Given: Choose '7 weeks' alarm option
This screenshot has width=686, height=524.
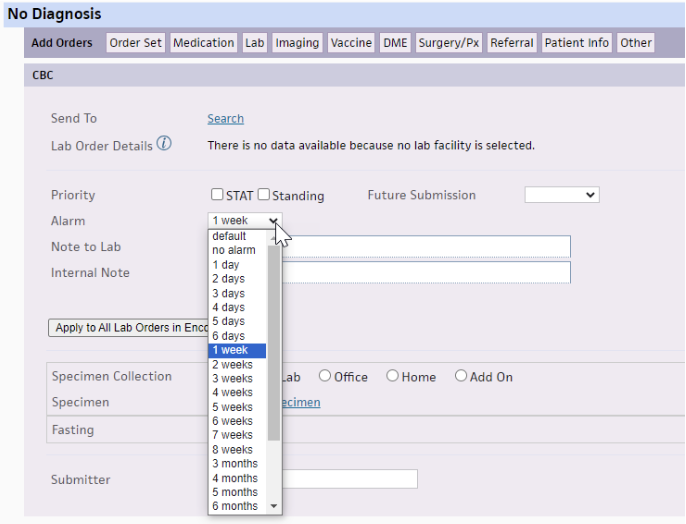Looking at the screenshot, I should coord(237,435).
